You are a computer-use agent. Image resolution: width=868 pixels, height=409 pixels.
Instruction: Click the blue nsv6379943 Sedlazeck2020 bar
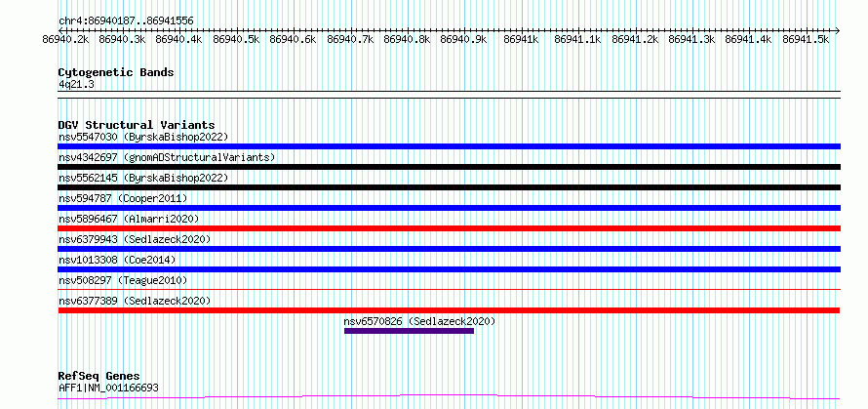[x=449, y=249]
